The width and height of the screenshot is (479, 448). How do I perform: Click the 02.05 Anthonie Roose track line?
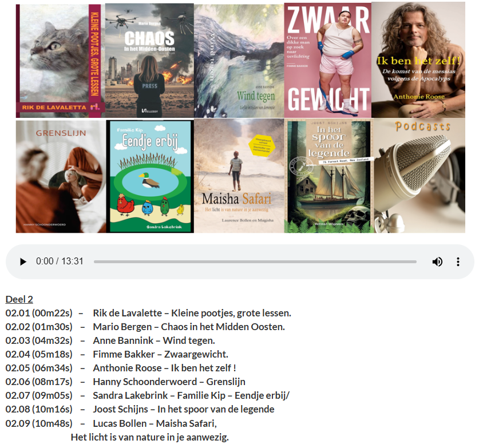tap(121, 368)
